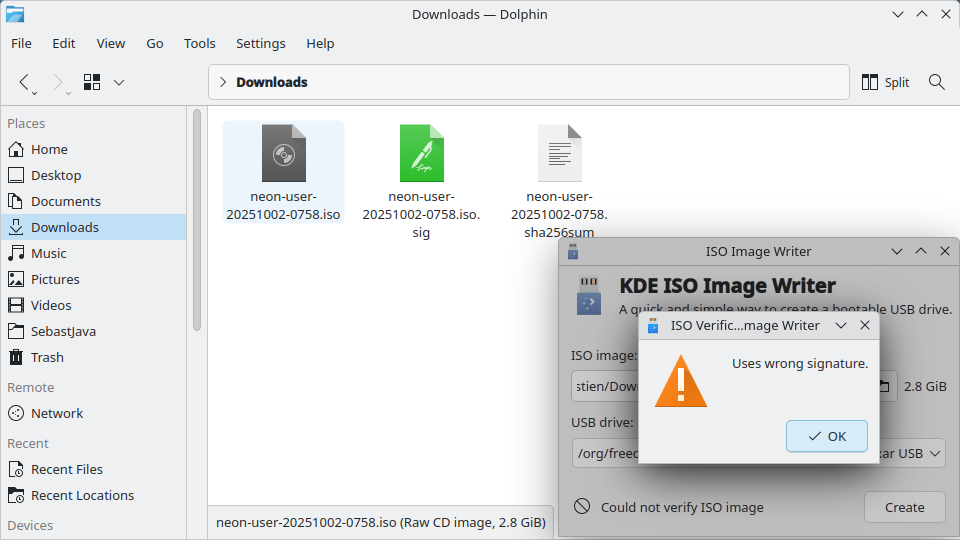Click the Split view button
The image size is (960, 540).
[885, 82]
